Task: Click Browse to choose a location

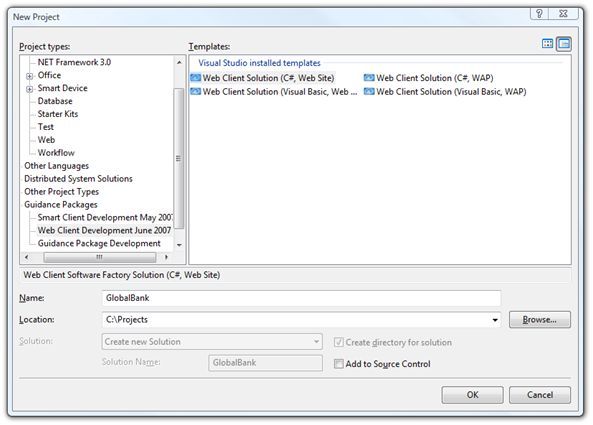Action: click(x=540, y=320)
